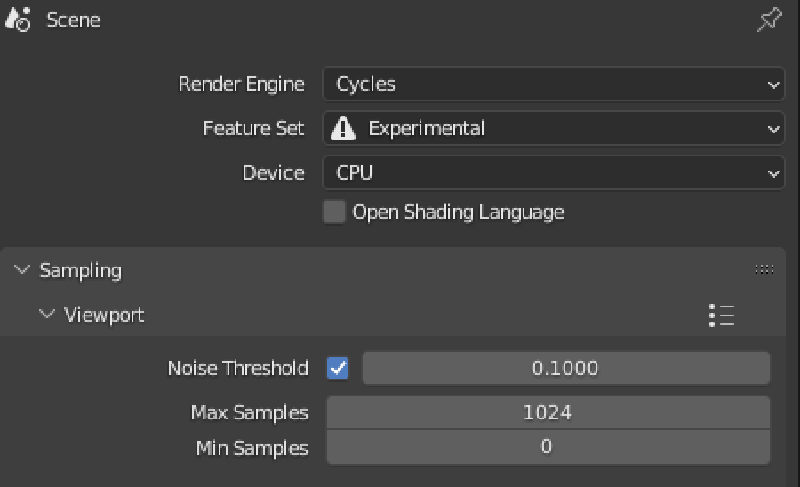Viewport: 800px width, 487px height.
Task: Click the Max Samples field showing 1024
Action: [547, 412]
